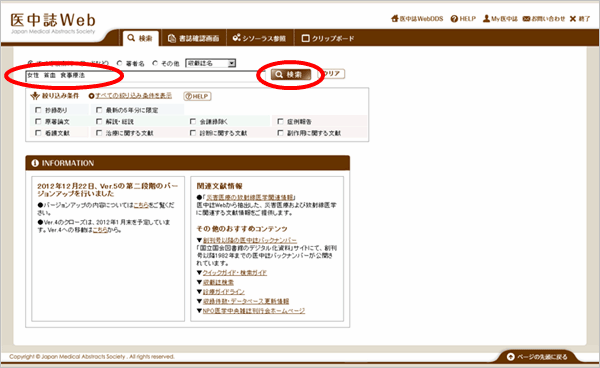Enable the 最新の5年分に限定 checkbox

(x=99, y=110)
